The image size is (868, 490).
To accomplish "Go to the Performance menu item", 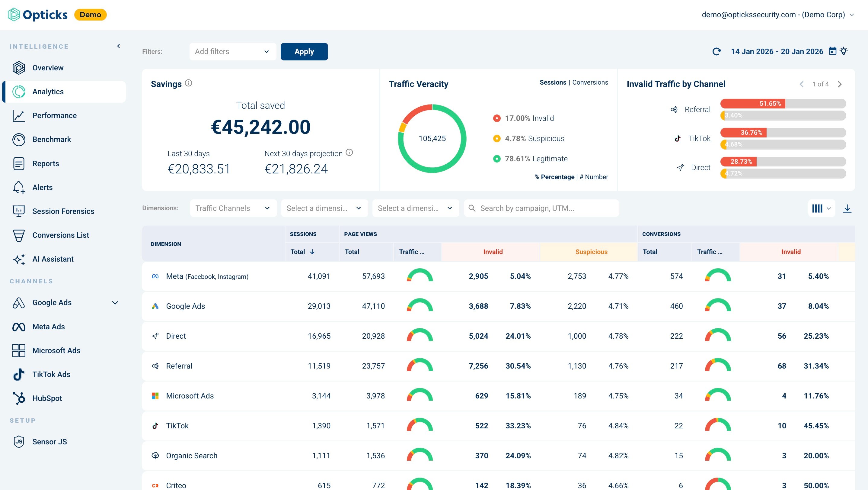I will [54, 116].
